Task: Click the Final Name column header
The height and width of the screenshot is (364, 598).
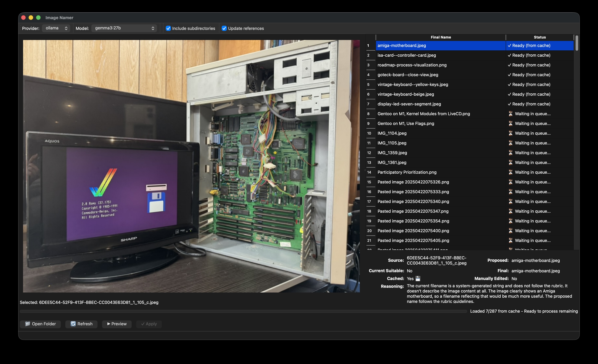Action: coord(441,37)
